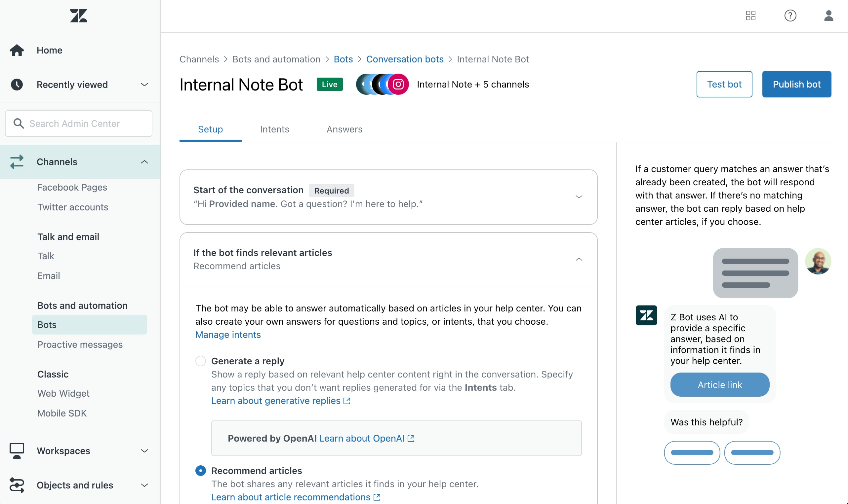Screen dimensions: 848x504
Task: Select the Instagram channel icon beside the bot name
Action: (398, 84)
